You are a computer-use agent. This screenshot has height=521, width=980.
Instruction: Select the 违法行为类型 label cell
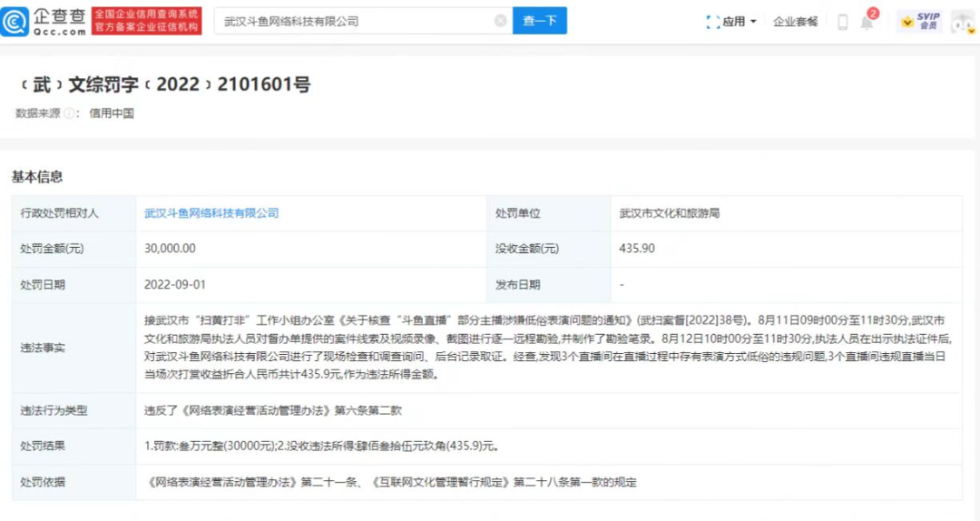click(x=73, y=411)
